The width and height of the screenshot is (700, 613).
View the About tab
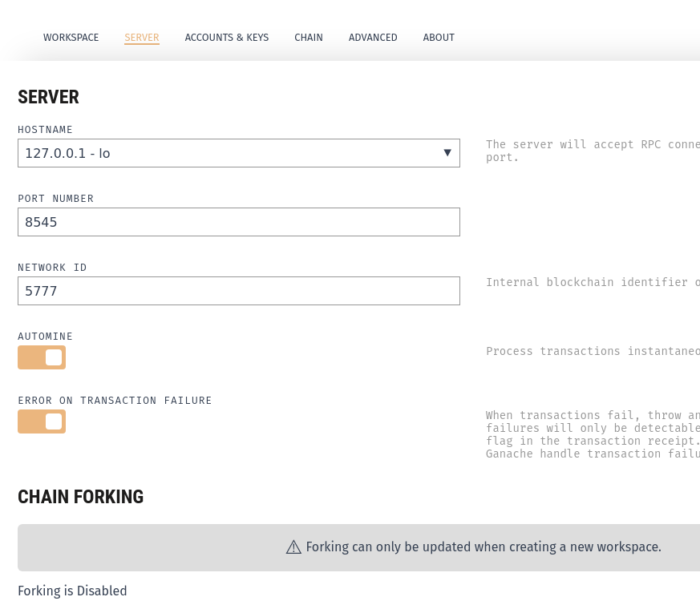click(x=439, y=38)
